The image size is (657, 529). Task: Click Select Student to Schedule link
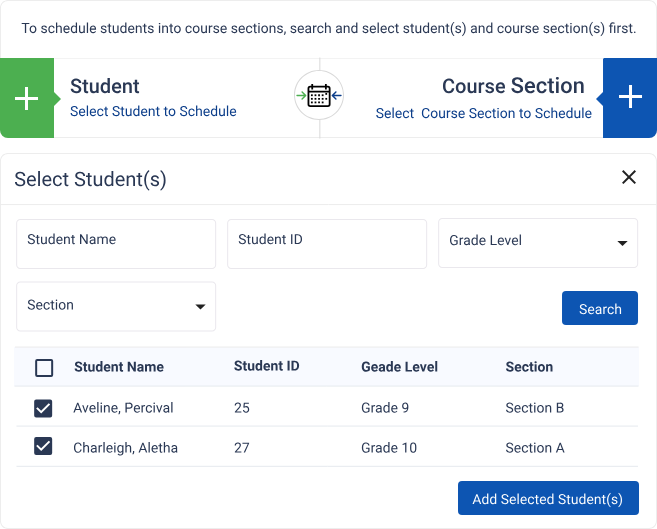[153, 111]
